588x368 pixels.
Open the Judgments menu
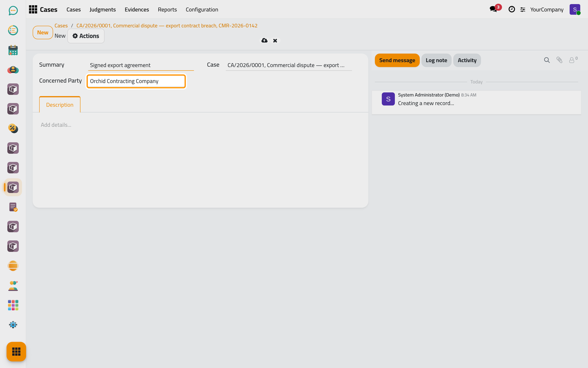click(103, 10)
